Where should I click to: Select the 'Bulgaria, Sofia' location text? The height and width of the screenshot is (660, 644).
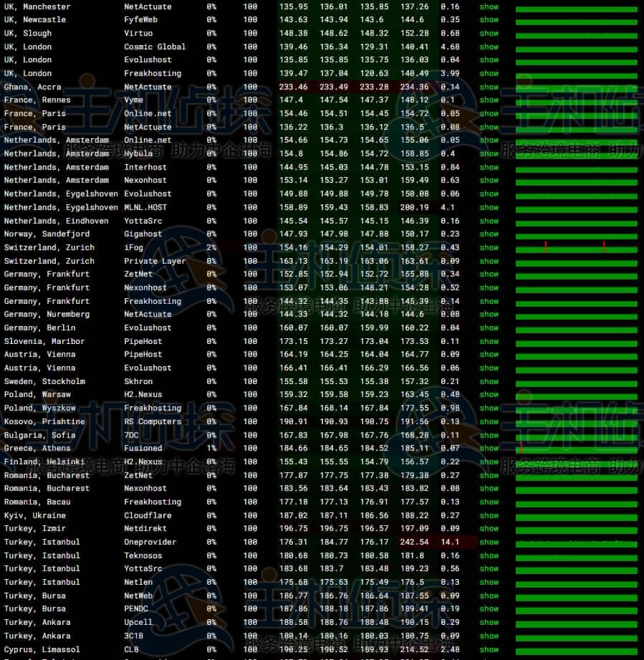(40, 435)
